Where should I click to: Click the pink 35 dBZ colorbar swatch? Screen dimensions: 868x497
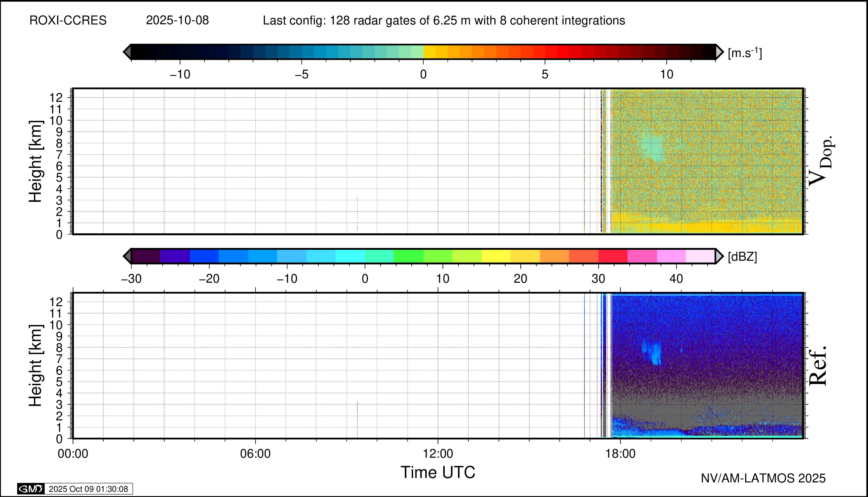click(642, 256)
